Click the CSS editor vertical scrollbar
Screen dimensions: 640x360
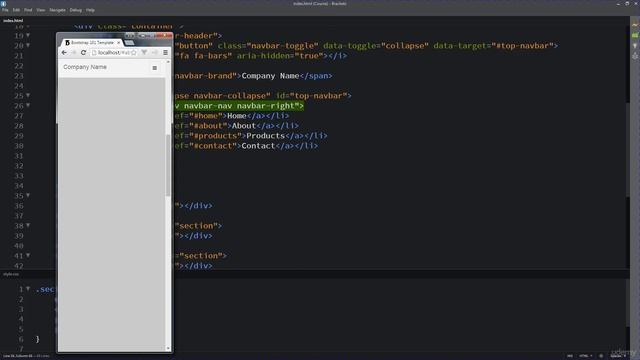628,303
